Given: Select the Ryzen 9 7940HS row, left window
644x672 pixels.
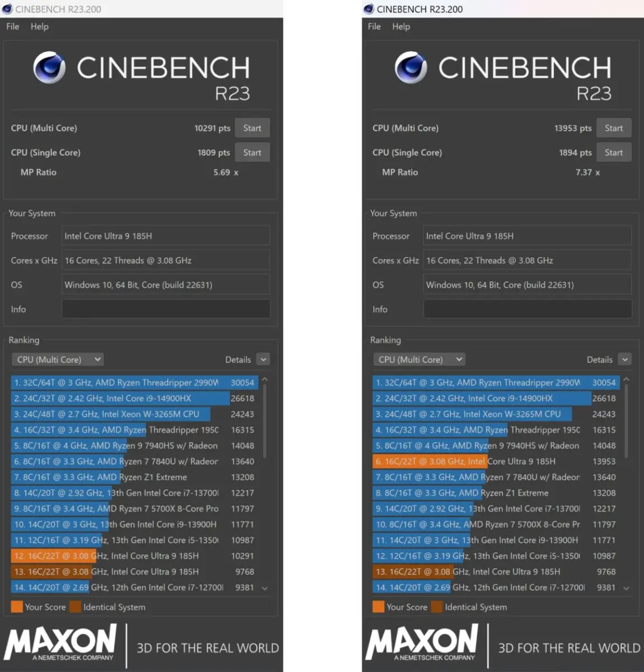Looking at the screenshot, I should [134, 446].
